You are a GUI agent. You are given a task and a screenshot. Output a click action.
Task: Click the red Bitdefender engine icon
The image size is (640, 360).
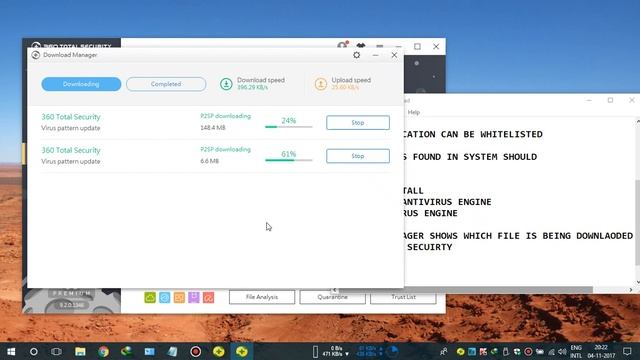click(209, 298)
